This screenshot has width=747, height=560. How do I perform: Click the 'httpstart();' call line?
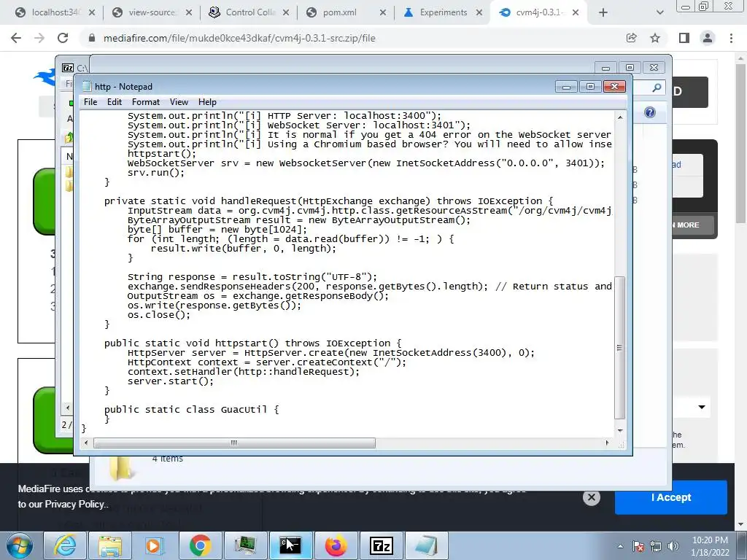click(161, 153)
